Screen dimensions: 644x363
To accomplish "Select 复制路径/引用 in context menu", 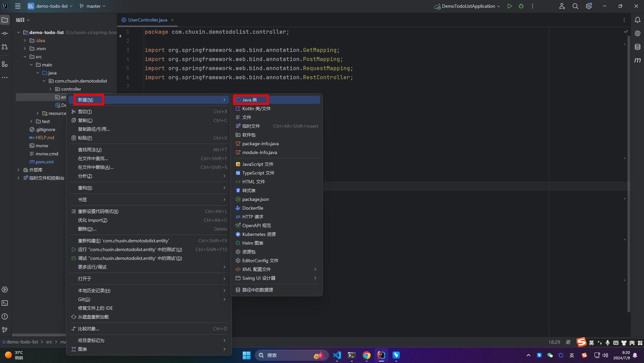I will point(149,129).
